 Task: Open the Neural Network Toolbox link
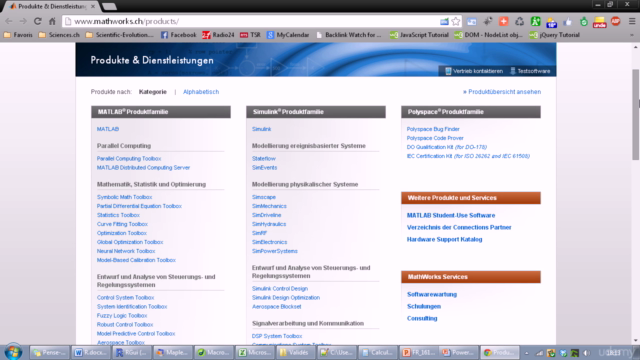[x=126, y=251]
